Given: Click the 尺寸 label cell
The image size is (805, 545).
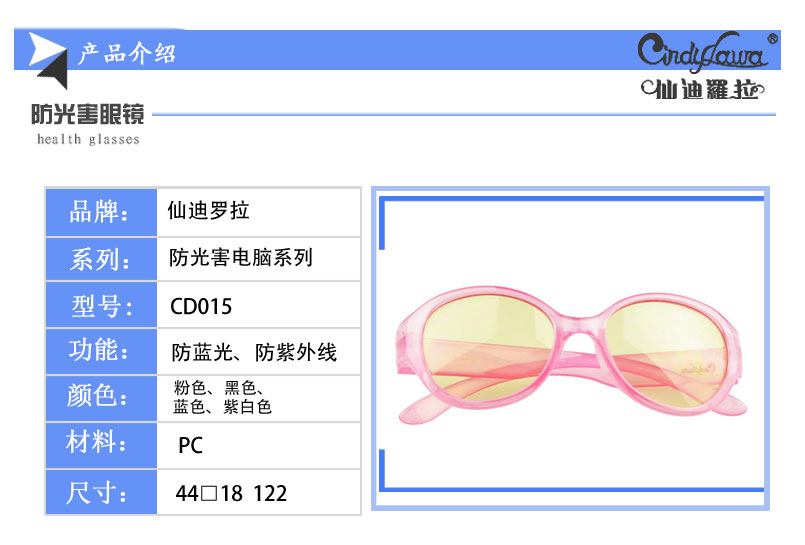Looking at the screenshot, I should (101, 492).
